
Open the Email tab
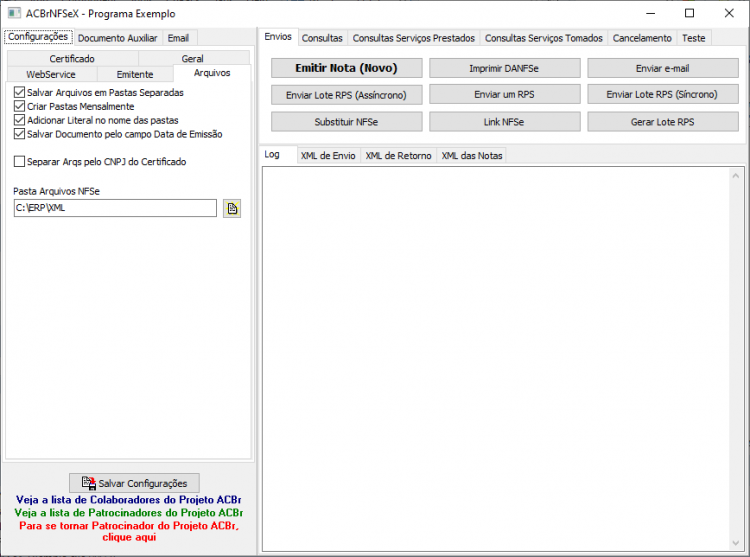tap(178, 38)
